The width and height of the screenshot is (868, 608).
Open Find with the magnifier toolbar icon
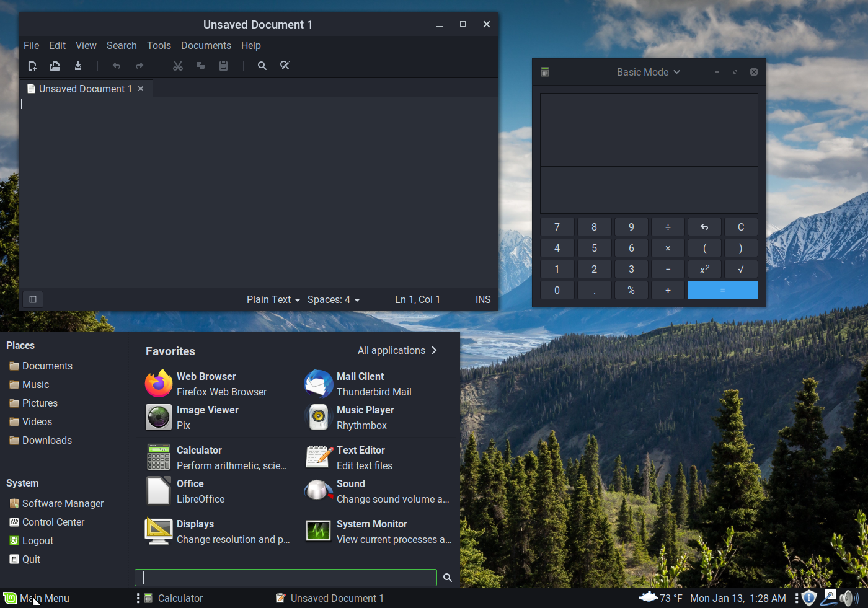click(262, 66)
